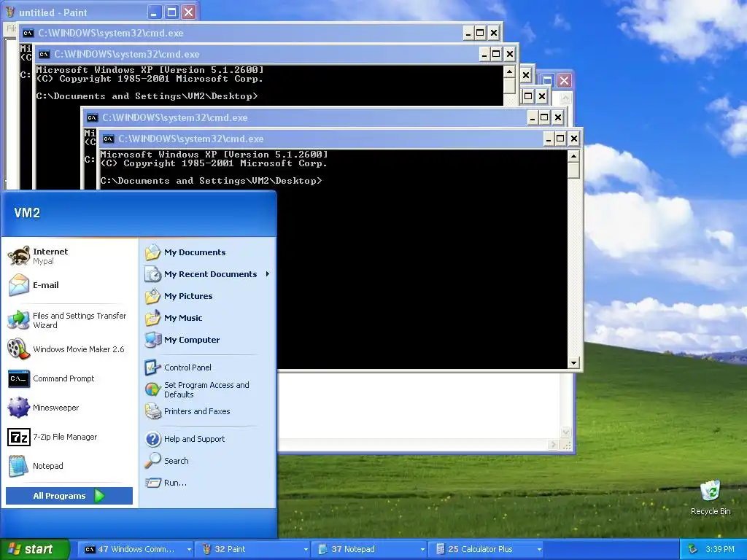
Task: Click the VM2 user name header
Action: point(27,213)
